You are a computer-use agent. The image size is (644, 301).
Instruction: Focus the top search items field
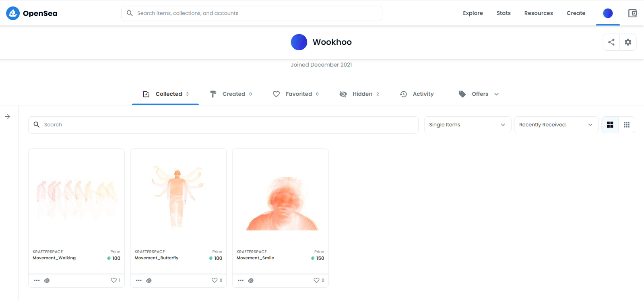pos(252,13)
